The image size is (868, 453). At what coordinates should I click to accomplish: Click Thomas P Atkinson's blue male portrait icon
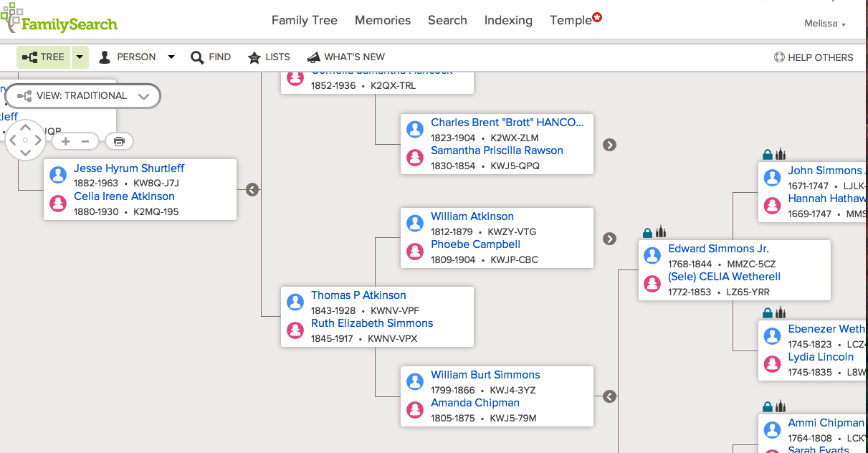295,302
